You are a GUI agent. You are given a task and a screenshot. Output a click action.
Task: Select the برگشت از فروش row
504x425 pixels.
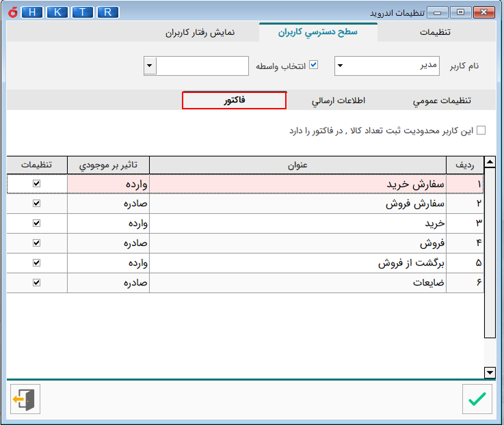pyautogui.click(x=297, y=262)
